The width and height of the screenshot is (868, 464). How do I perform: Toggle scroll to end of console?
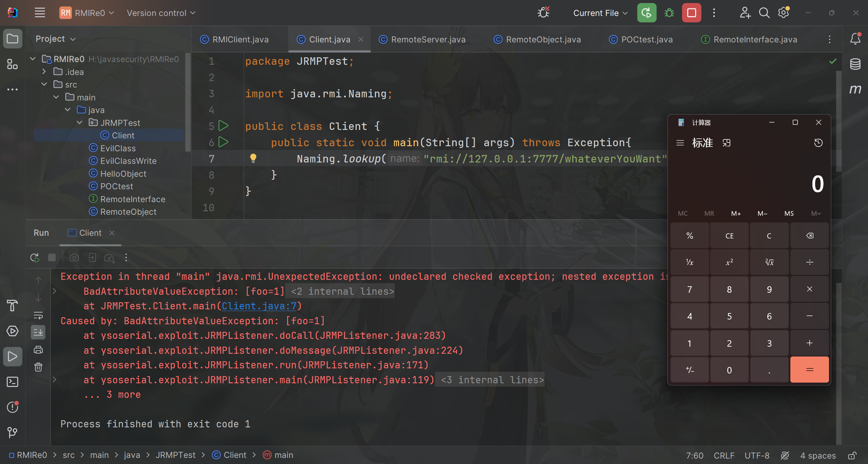[38, 332]
